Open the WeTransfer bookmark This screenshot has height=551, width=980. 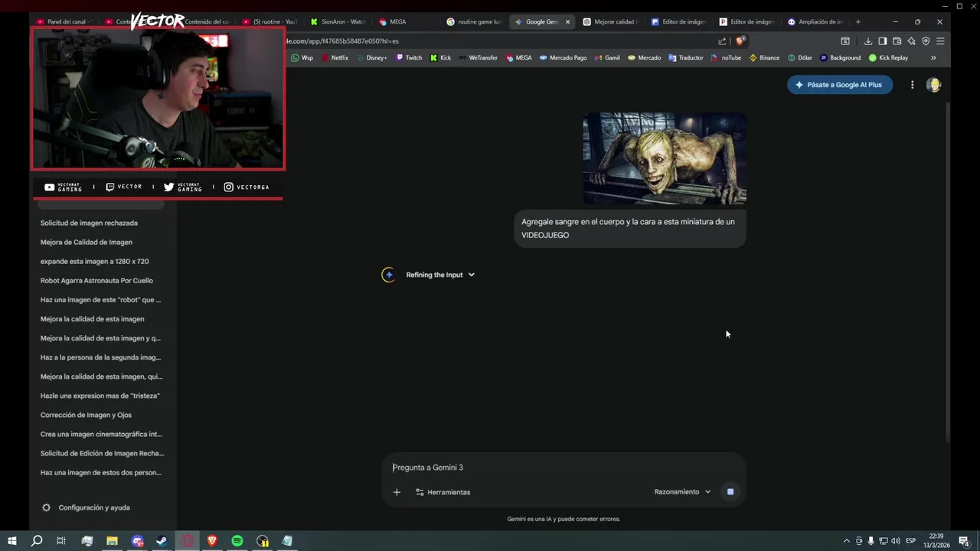point(478,57)
